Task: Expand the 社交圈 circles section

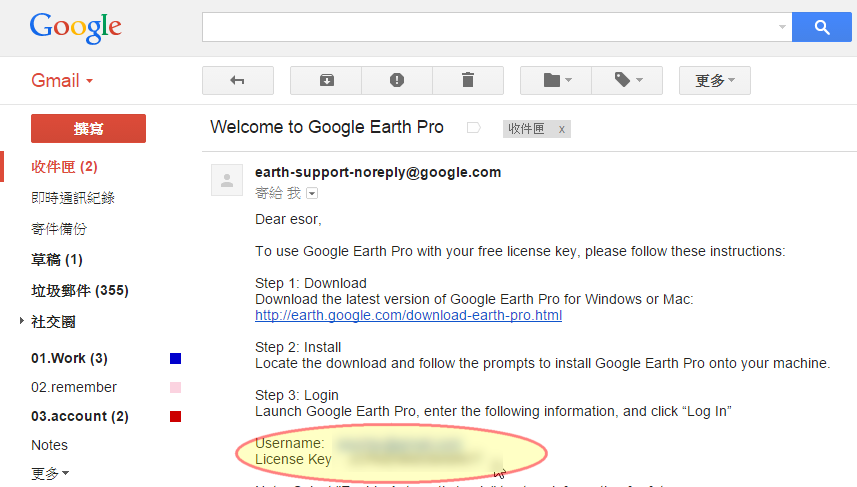Action: 22,322
